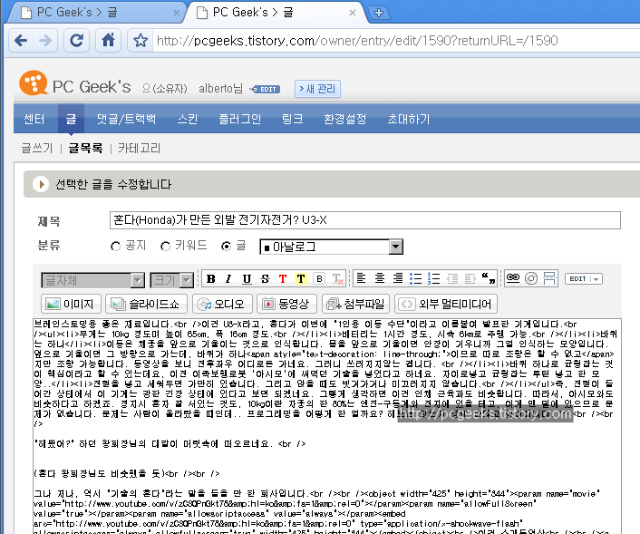Image resolution: width=640 pixels, height=534 pixels.
Task: Select the 키워드 radio option
Action: point(165,247)
